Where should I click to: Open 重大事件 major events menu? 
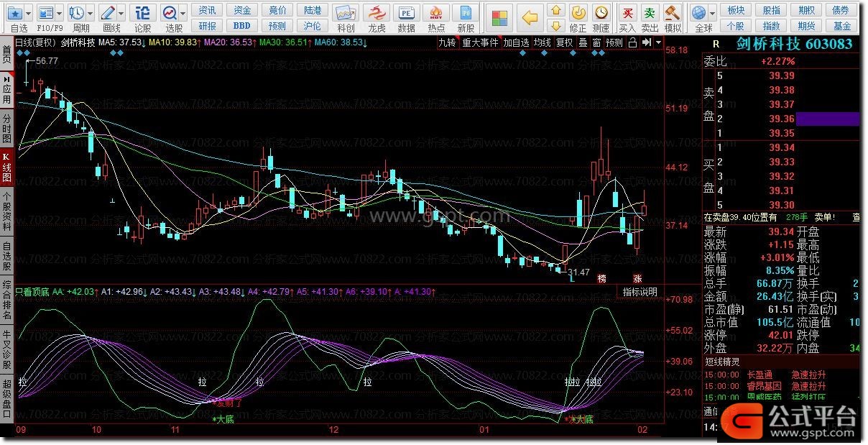[x=479, y=42]
